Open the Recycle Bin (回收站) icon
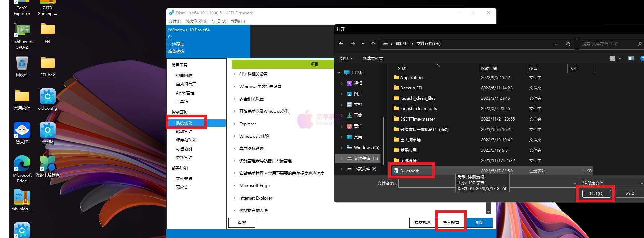The height and width of the screenshot is (238, 644). 22,67
